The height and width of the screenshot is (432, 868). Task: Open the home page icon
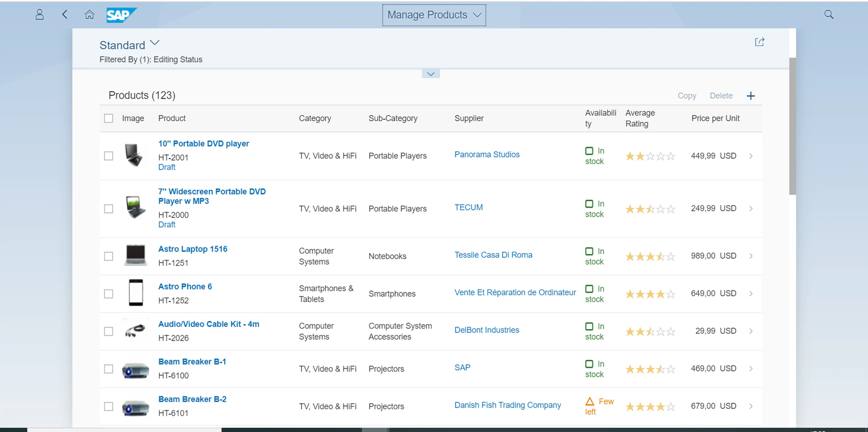(x=90, y=14)
